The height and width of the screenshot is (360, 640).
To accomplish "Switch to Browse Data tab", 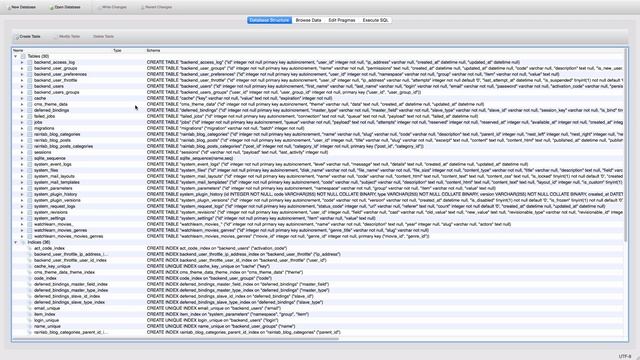I will 308,20.
